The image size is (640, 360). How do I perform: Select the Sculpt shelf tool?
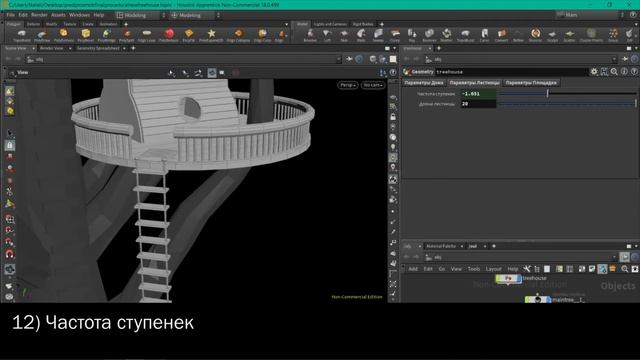(552, 35)
